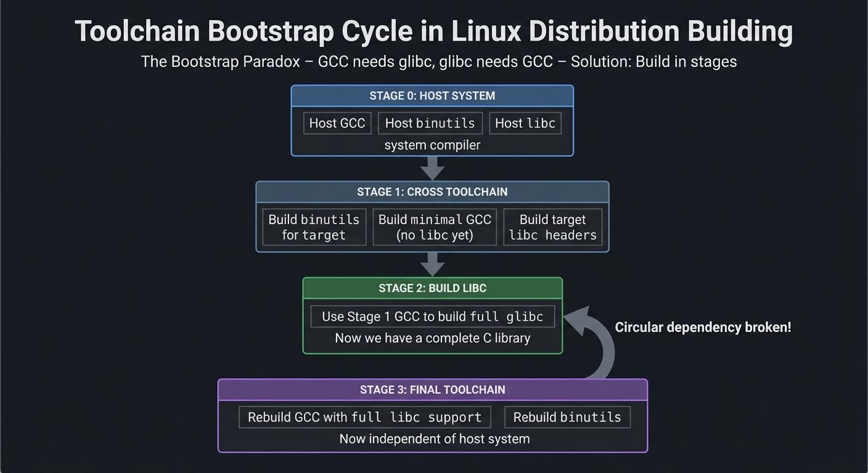Select the Build minimal GCC box
This screenshot has height=473, width=868.
(x=435, y=227)
